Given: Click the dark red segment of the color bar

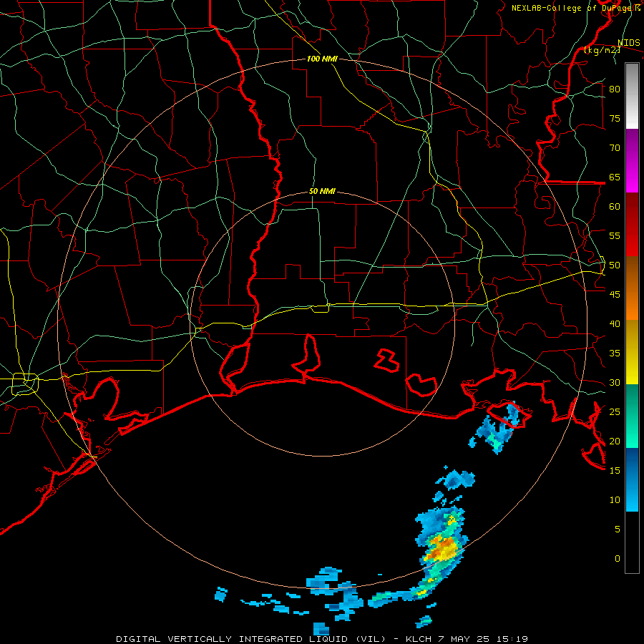Looking at the screenshot, I should [632, 224].
